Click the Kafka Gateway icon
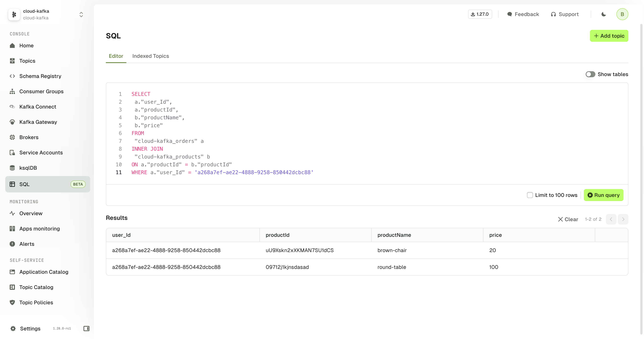The image size is (644, 339). pyautogui.click(x=12, y=122)
